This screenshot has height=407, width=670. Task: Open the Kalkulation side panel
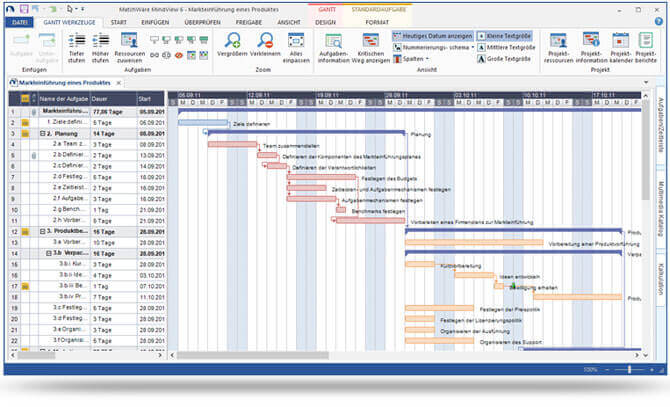coord(661,278)
